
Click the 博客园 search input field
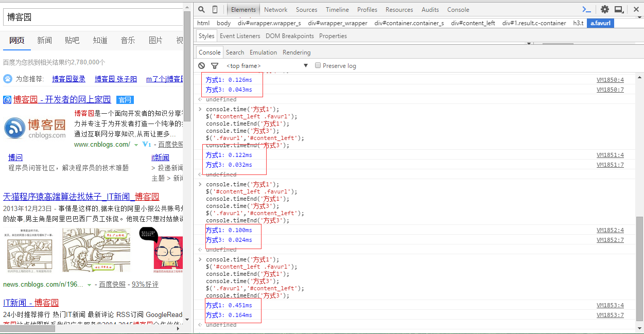93,17
